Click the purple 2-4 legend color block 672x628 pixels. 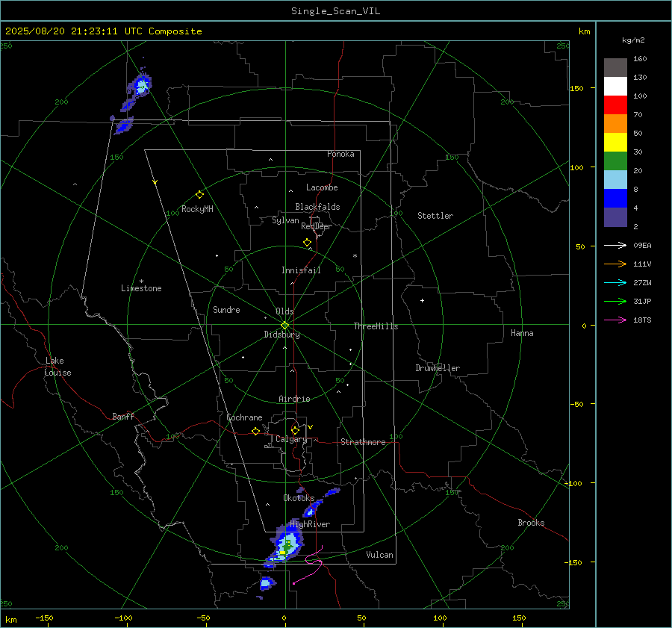tap(615, 217)
